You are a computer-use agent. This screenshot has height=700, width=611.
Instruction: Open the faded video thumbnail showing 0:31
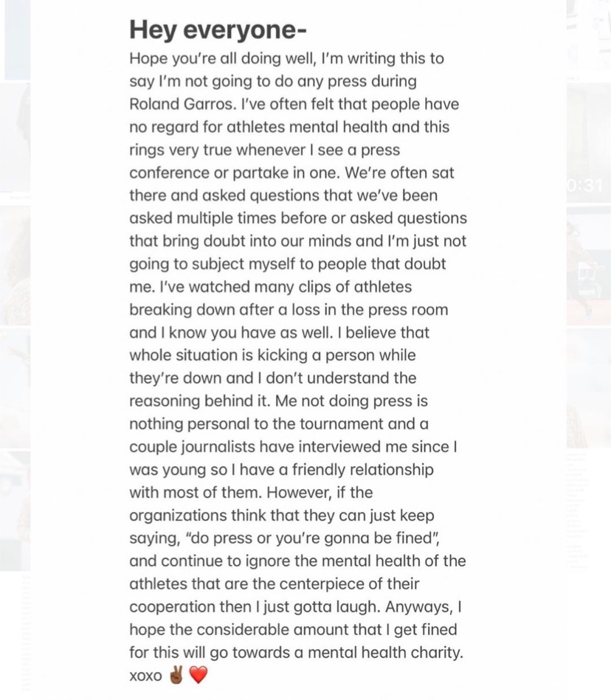pos(589,142)
